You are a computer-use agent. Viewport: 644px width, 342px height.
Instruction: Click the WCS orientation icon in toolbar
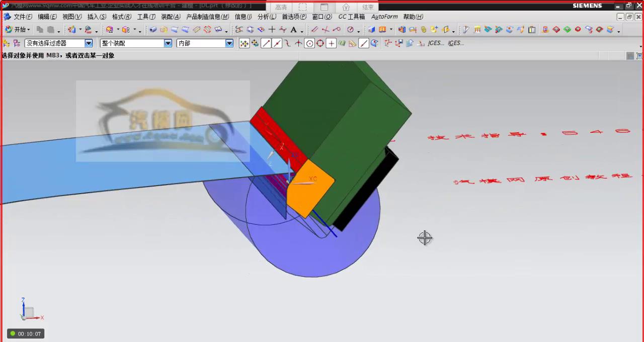click(x=388, y=43)
